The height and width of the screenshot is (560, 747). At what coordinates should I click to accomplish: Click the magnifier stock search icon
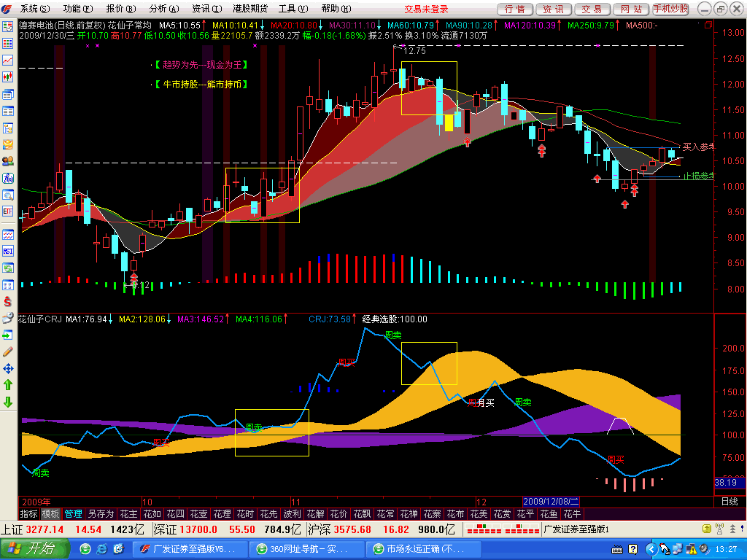tap(7, 195)
